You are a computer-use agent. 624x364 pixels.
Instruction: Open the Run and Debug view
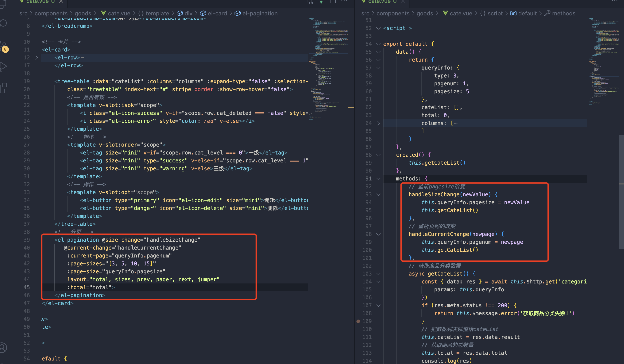(4, 66)
